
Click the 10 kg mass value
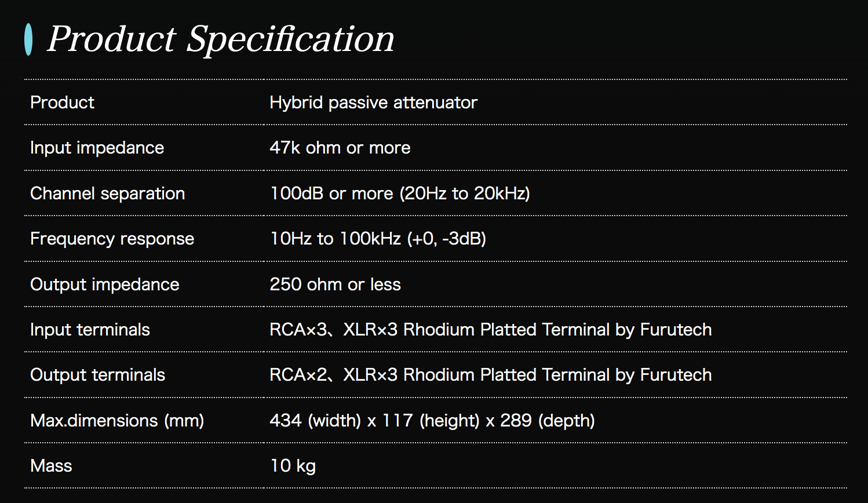293,466
